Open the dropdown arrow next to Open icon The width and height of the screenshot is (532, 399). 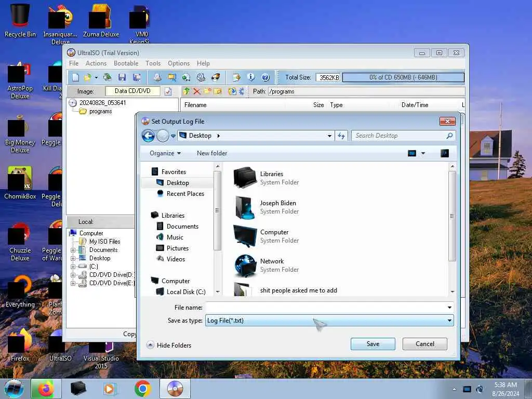click(x=96, y=78)
